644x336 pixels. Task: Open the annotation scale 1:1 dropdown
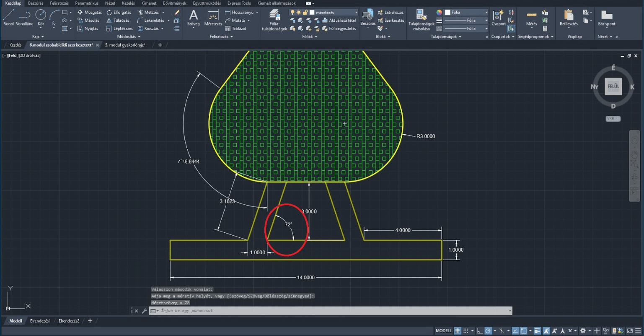pos(572,331)
